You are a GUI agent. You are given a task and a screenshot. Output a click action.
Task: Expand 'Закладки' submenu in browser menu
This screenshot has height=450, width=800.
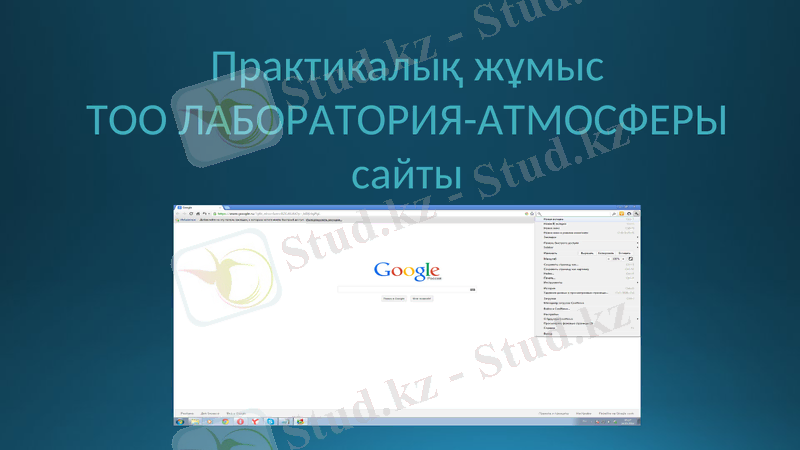[x=586, y=237]
